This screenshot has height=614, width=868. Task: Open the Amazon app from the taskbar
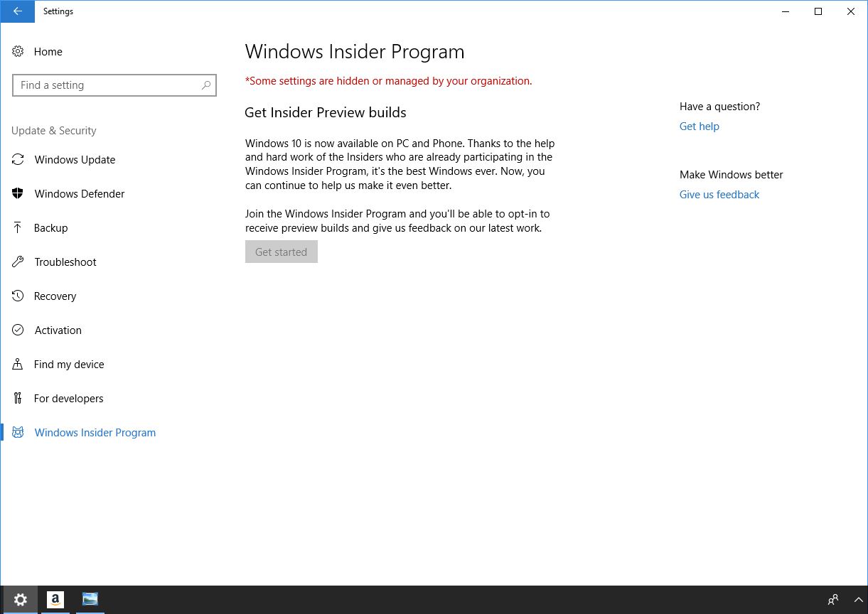tap(55, 600)
